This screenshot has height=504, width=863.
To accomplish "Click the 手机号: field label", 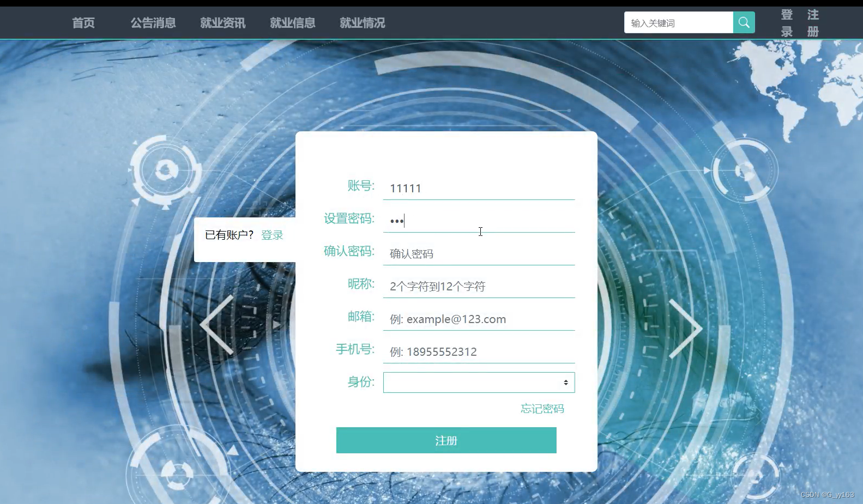I will click(x=355, y=349).
